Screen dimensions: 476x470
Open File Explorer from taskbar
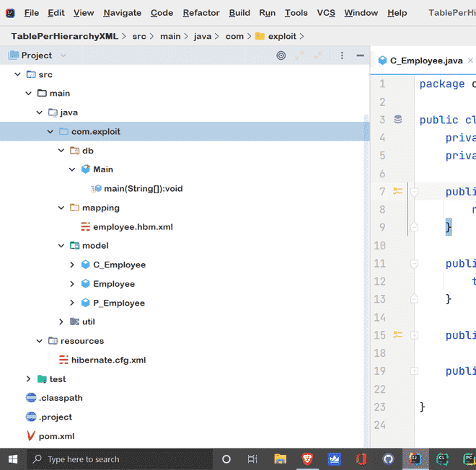tap(281, 459)
